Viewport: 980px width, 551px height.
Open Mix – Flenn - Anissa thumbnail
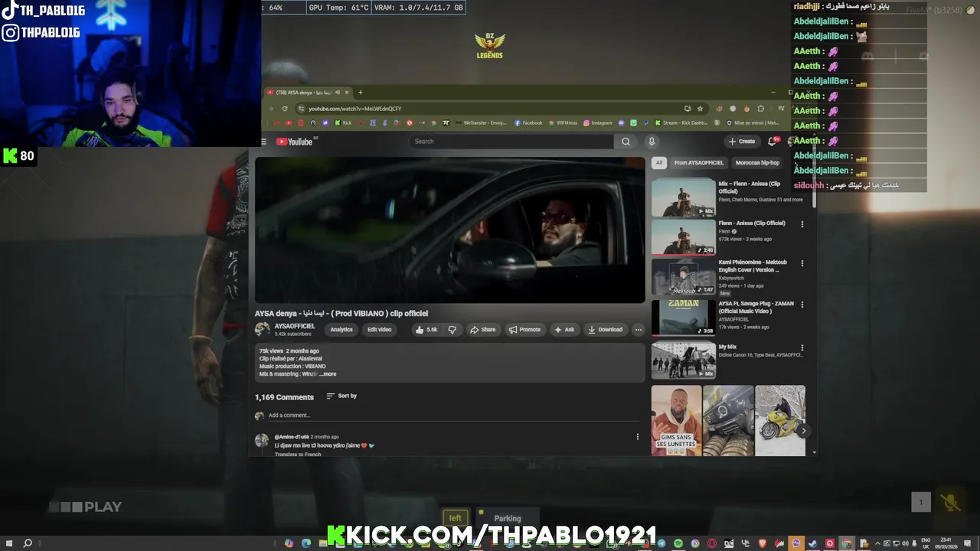(x=683, y=197)
